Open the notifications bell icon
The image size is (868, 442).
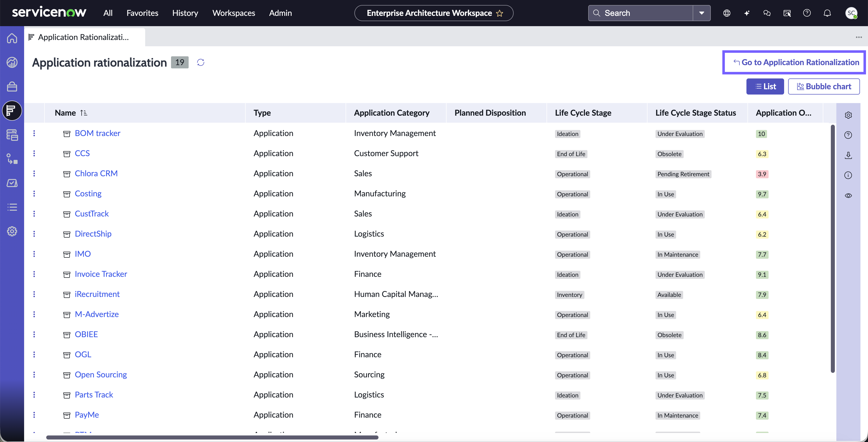[827, 13]
